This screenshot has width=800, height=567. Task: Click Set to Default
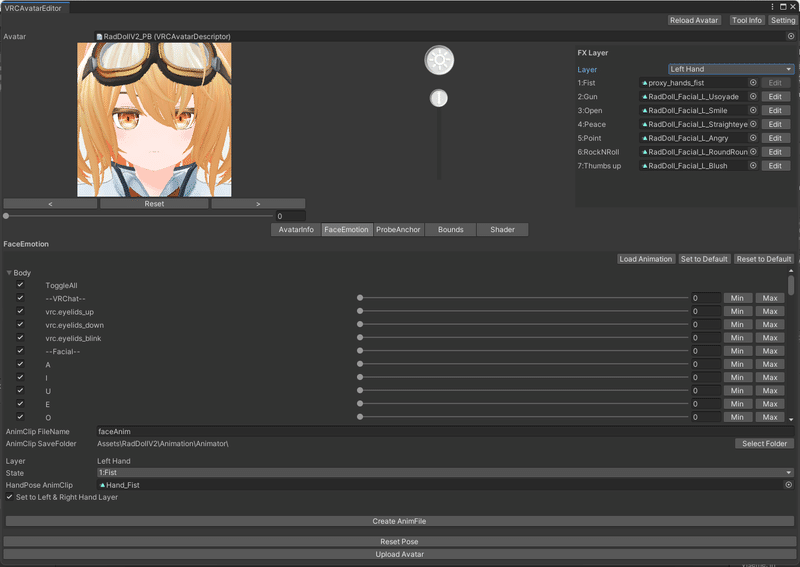[704, 259]
